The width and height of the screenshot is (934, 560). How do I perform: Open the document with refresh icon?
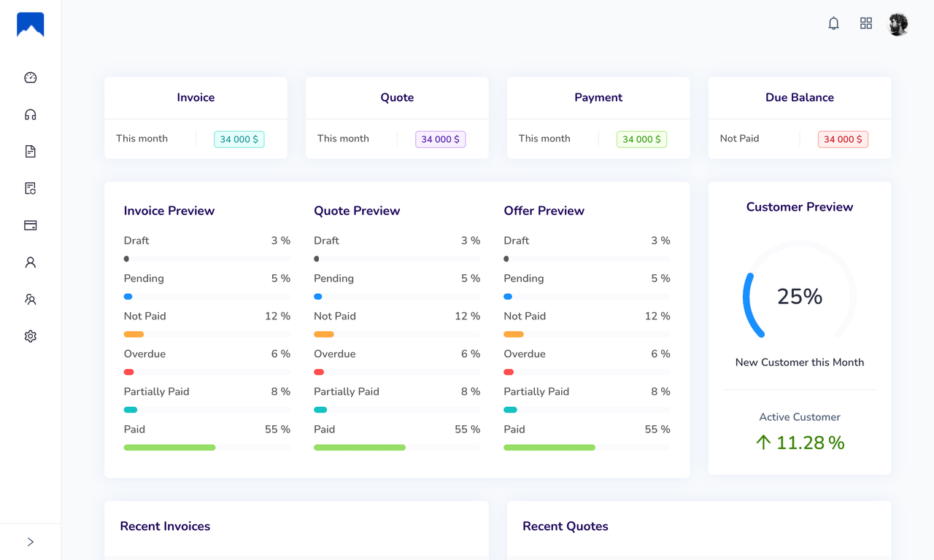pyautogui.click(x=30, y=188)
